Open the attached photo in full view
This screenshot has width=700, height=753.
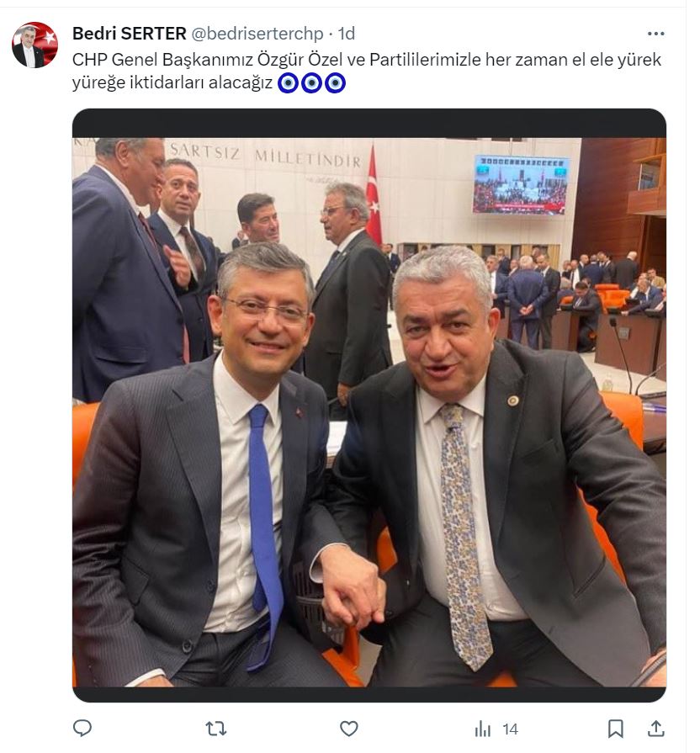click(x=369, y=405)
